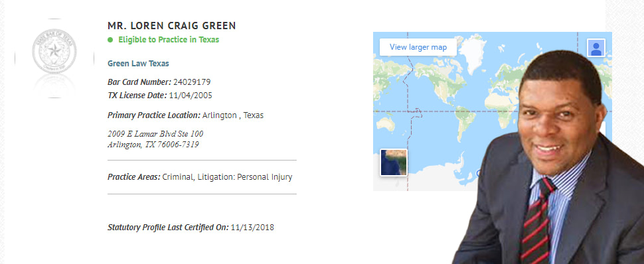Viewport: 644px width, 264px height.
Task: Click the State Bar of Texas seal
Action: (x=54, y=51)
